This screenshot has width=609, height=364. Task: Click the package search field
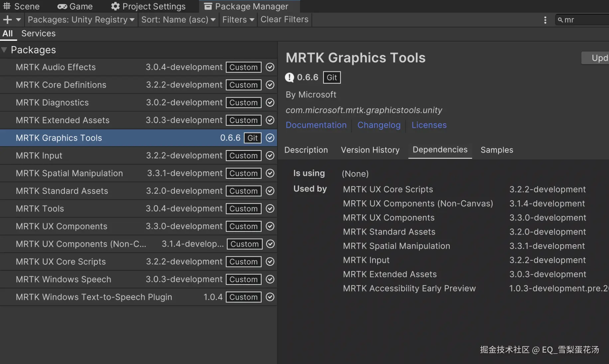tap(585, 20)
